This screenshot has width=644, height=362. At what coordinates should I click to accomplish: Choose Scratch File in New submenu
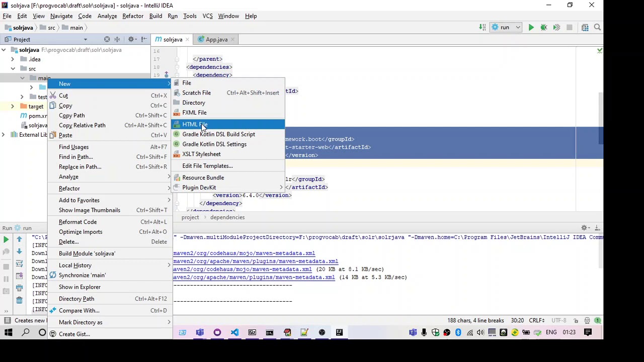228,93
